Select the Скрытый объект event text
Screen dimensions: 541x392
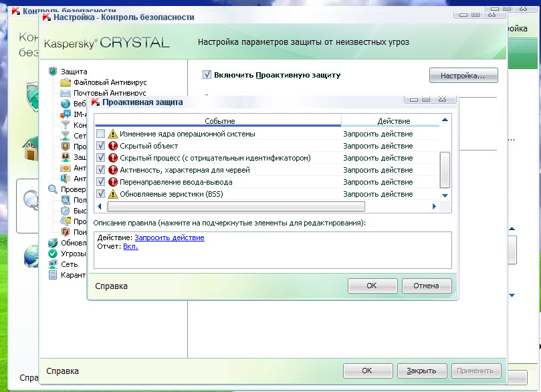pos(148,146)
